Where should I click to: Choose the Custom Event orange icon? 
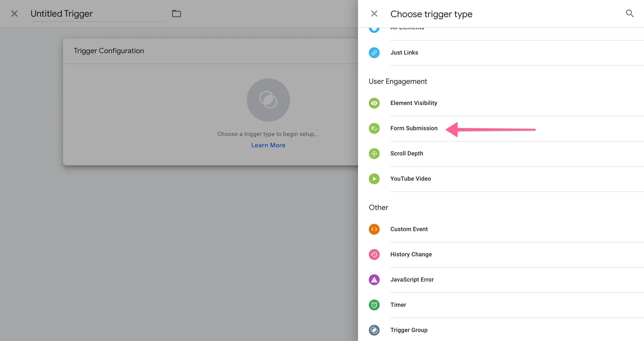coord(374,229)
